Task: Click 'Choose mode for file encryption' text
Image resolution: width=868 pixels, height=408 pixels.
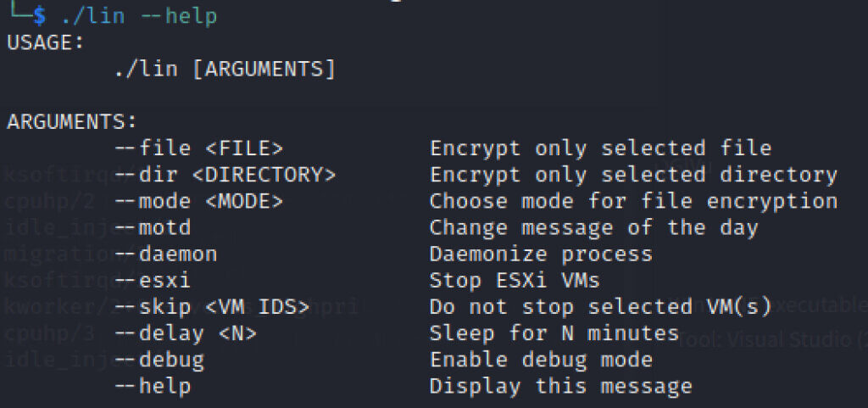Action: 633,201
